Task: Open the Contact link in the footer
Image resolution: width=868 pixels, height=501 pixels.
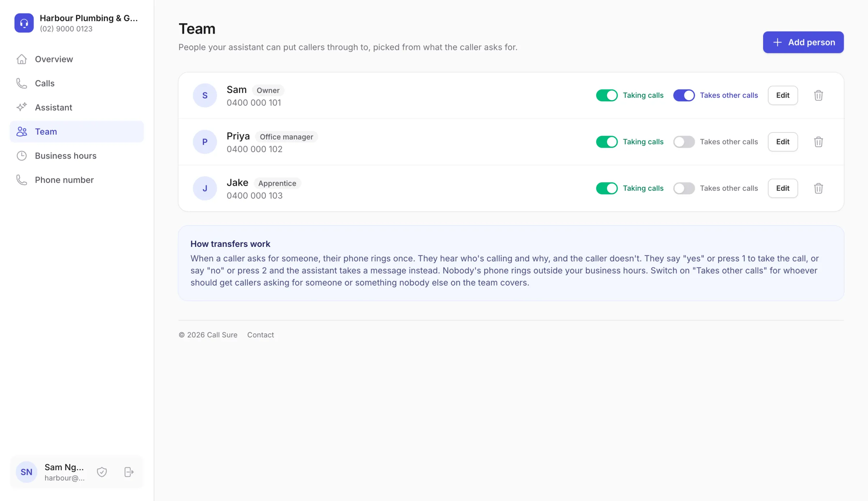Action: [260, 335]
